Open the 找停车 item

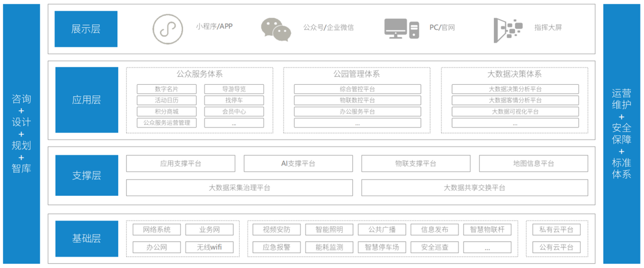(x=234, y=100)
